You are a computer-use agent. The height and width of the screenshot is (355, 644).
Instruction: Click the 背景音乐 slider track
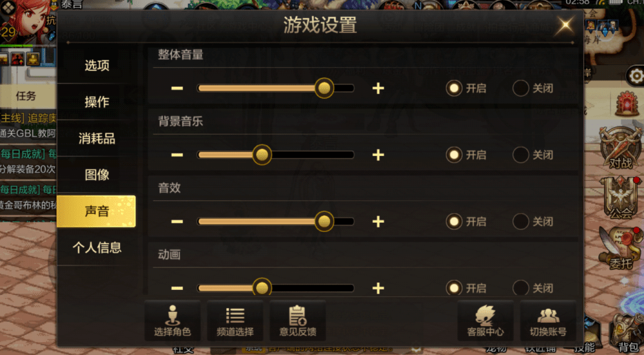coord(276,155)
